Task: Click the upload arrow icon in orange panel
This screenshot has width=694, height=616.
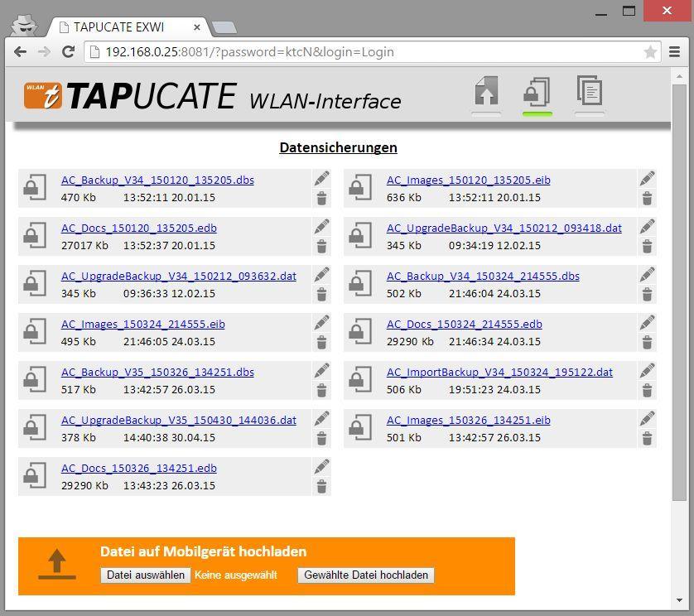Action: (56, 564)
